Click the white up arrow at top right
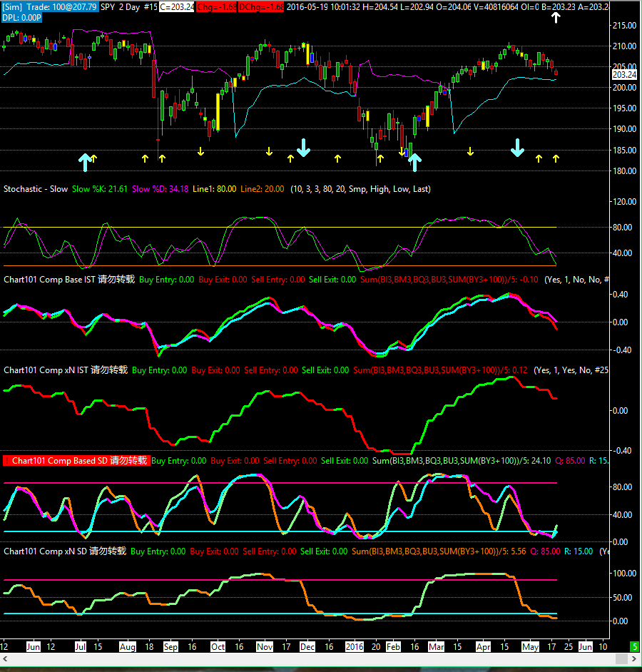The image size is (642, 672). click(x=556, y=17)
